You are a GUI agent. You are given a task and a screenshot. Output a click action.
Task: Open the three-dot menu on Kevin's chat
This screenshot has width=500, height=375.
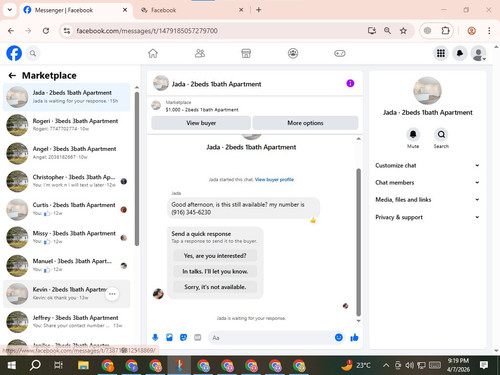pos(112,294)
